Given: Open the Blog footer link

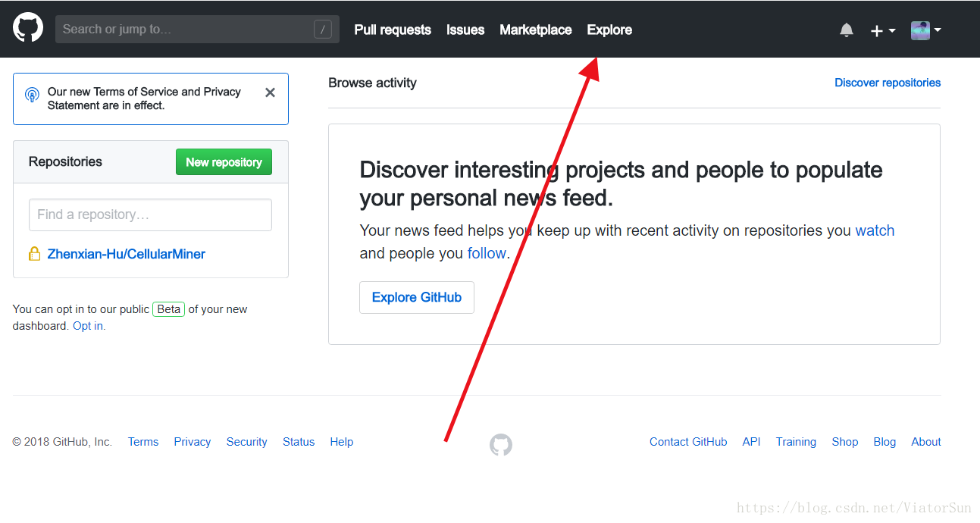Looking at the screenshot, I should pyautogui.click(x=885, y=442).
